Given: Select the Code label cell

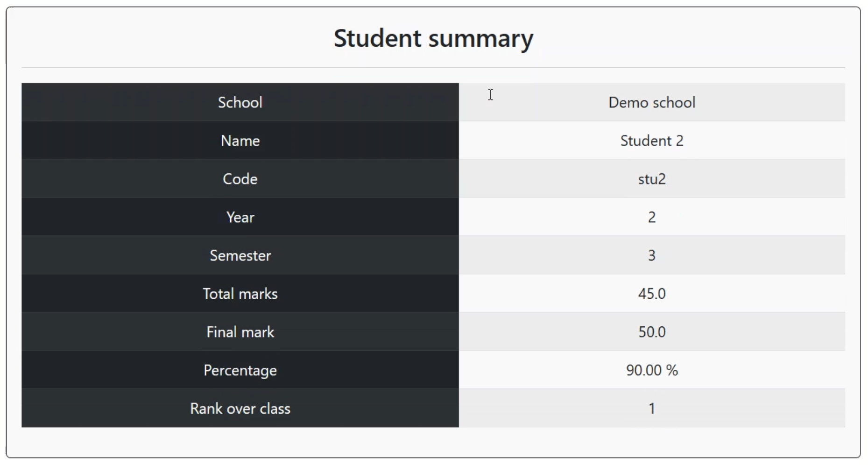Looking at the screenshot, I should tap(240, 179).
